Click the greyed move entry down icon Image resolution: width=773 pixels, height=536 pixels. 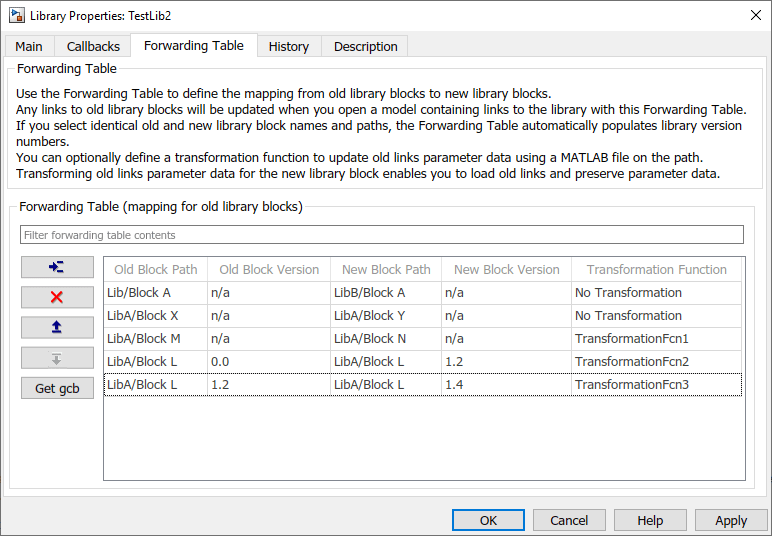point(57,358)
